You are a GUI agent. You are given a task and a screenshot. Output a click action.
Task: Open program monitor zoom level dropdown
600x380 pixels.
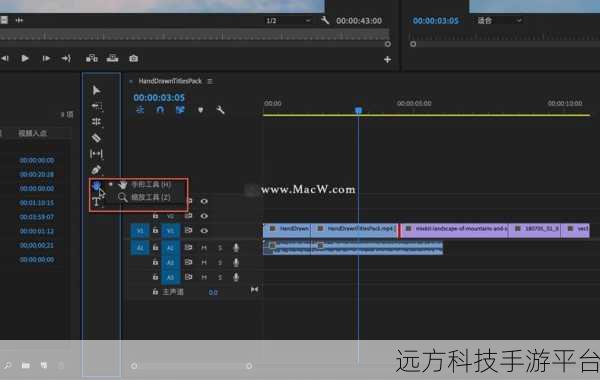point(499,20)
